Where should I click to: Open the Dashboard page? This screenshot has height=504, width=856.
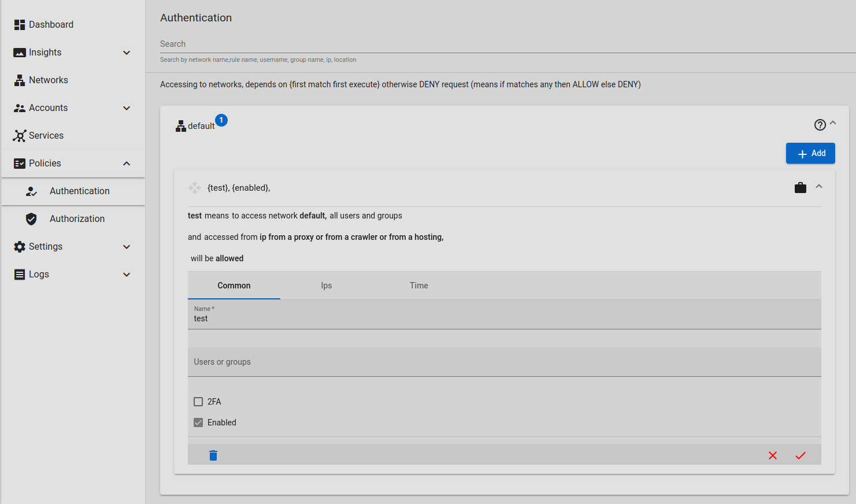click(x=51, y=24)
